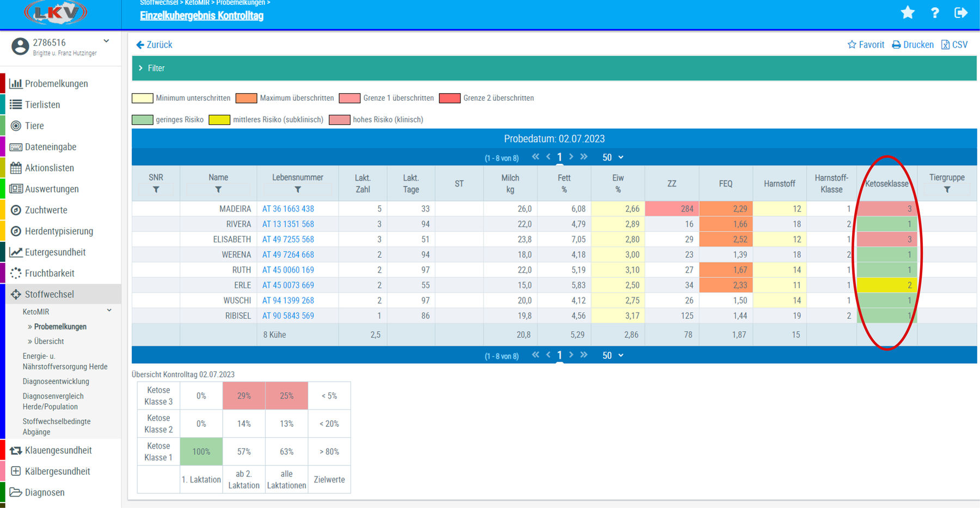Viewport: 980px width, 508px height.
Task: Click the star favorite icon in header
Action: (908, 13)
